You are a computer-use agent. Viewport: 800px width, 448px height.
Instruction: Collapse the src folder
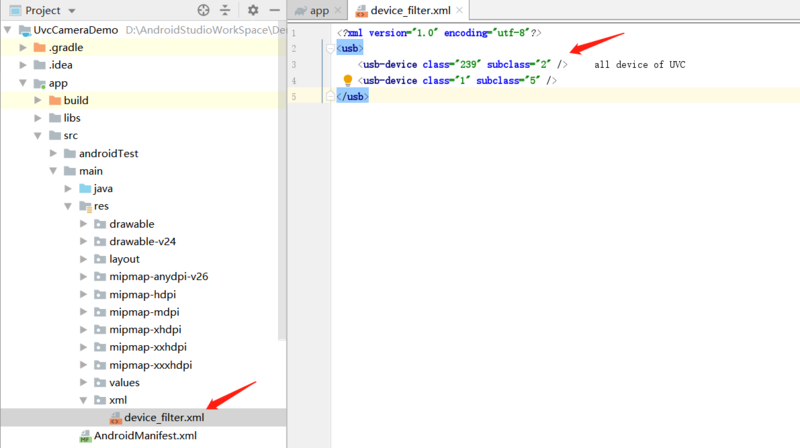38,136
